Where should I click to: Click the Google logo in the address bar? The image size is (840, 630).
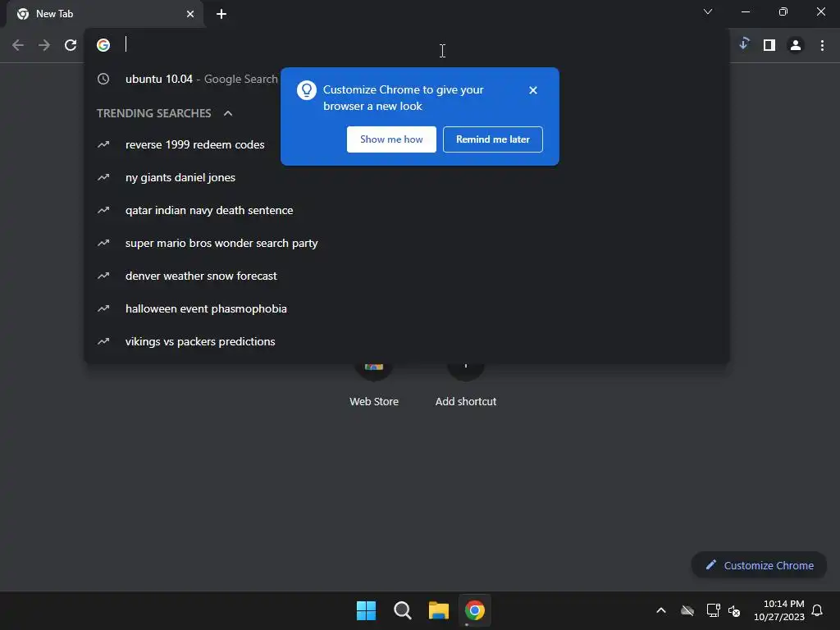tap(103, 45)
